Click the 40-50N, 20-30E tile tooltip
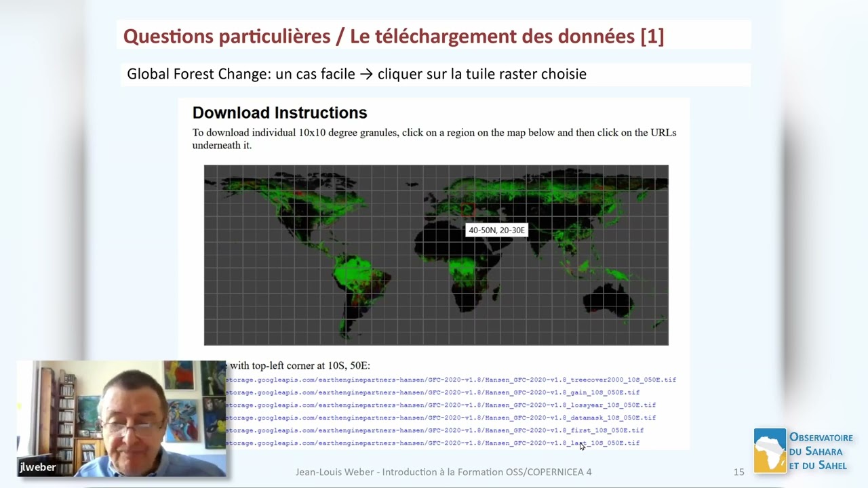This screenshot has height=488, width=868. 496,230
